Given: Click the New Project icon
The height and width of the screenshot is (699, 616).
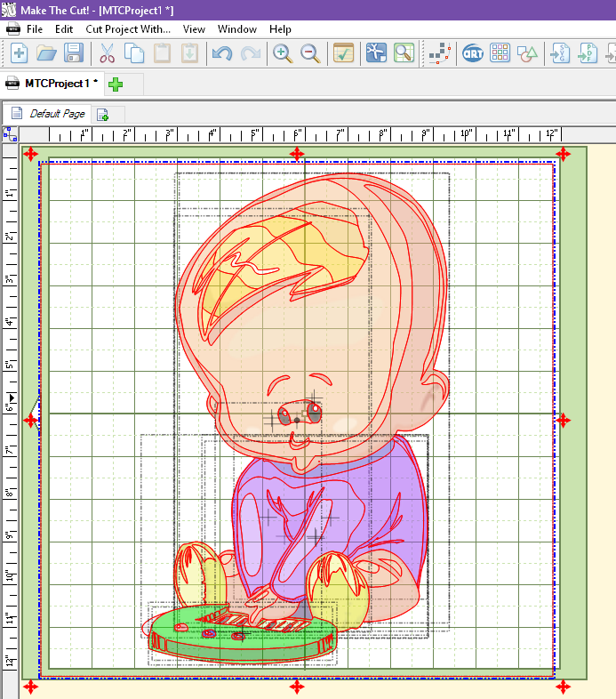Looking at the screenshot, I should (x=19, y=53).
